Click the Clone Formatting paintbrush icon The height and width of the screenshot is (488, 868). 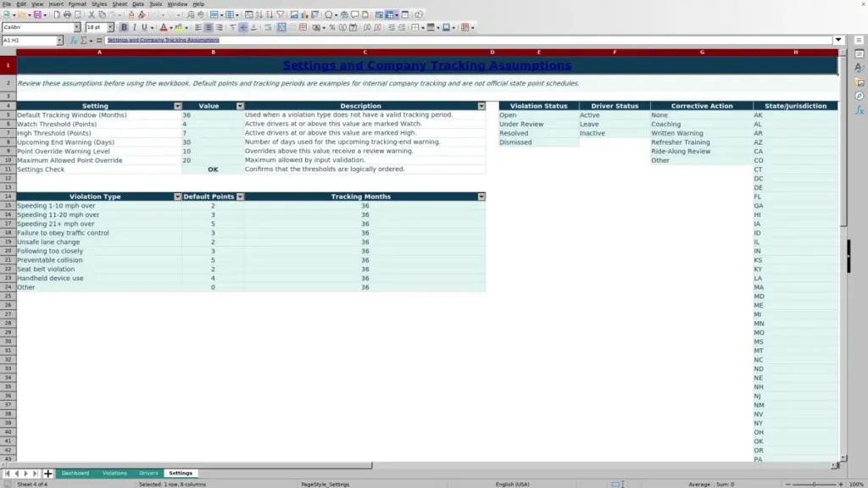coord(131,14)
